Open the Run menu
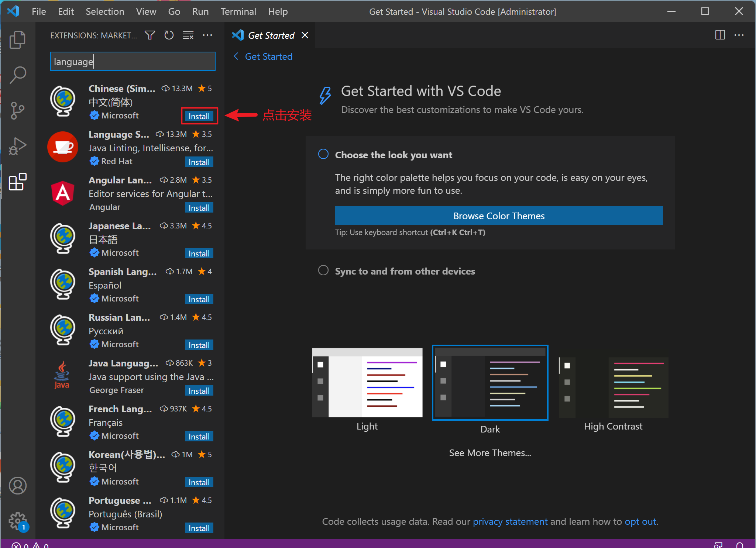 200,11
